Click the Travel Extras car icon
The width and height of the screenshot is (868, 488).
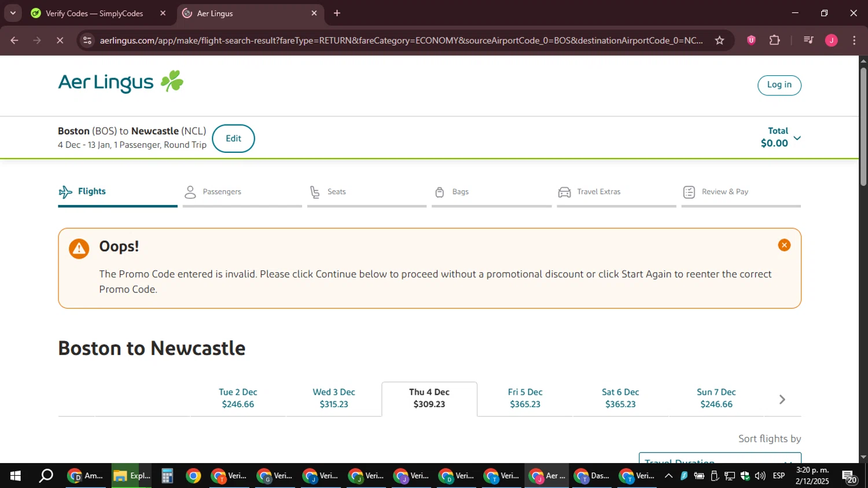coord(564,192)
